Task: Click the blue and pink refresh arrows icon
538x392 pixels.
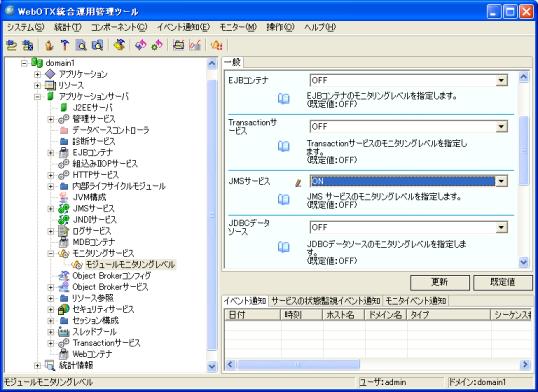Action: coord(141,45)
